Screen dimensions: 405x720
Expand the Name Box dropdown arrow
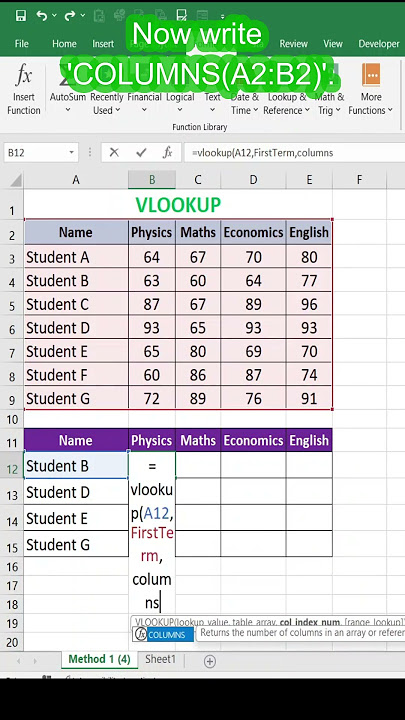pos(72,152)
